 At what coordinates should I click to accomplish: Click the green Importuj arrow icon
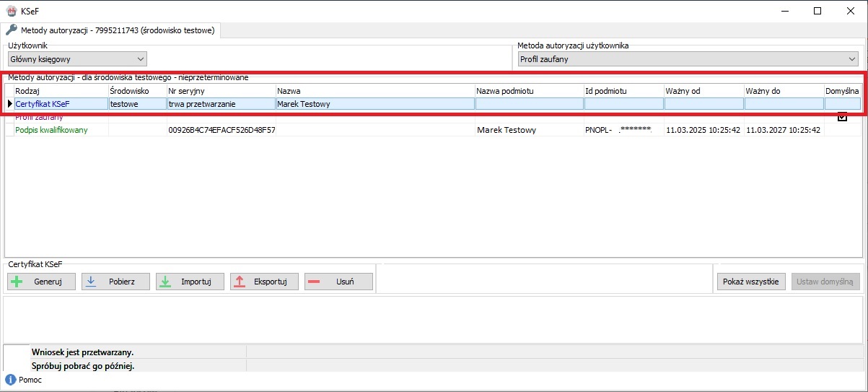coord(165,282)
